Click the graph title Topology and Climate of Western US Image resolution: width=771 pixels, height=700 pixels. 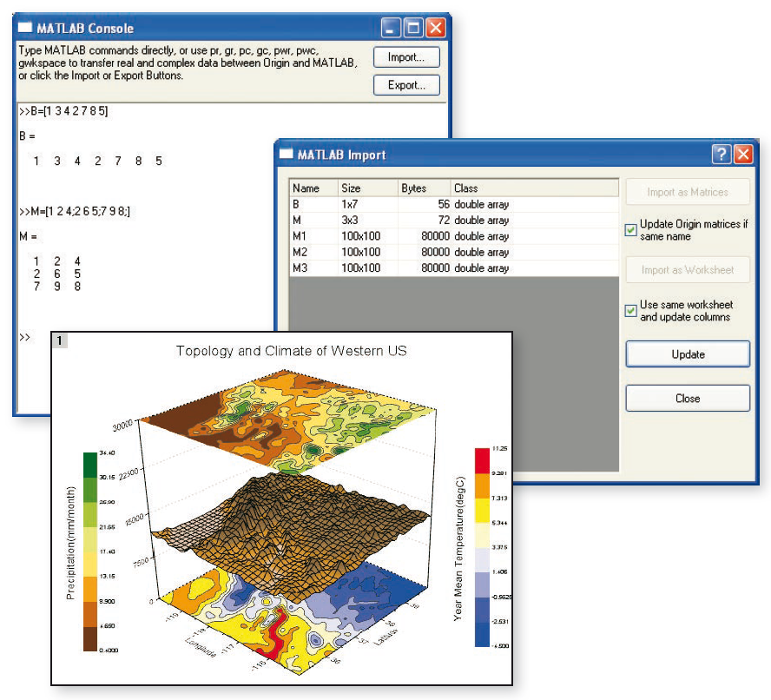pyautogui.click(x=291, y=351)
